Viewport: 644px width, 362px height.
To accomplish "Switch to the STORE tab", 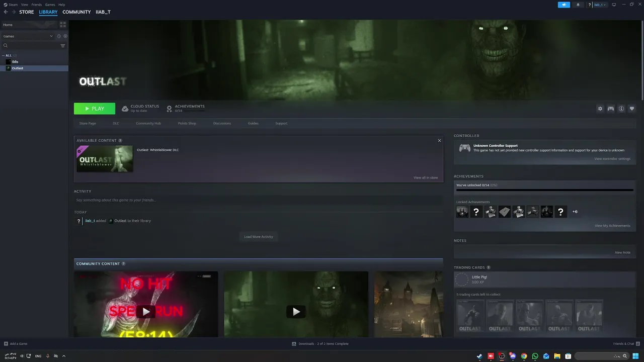I will [x=27, y=12].
